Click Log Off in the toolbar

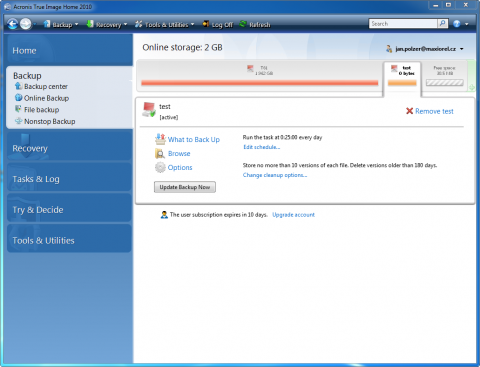[222, 24]
